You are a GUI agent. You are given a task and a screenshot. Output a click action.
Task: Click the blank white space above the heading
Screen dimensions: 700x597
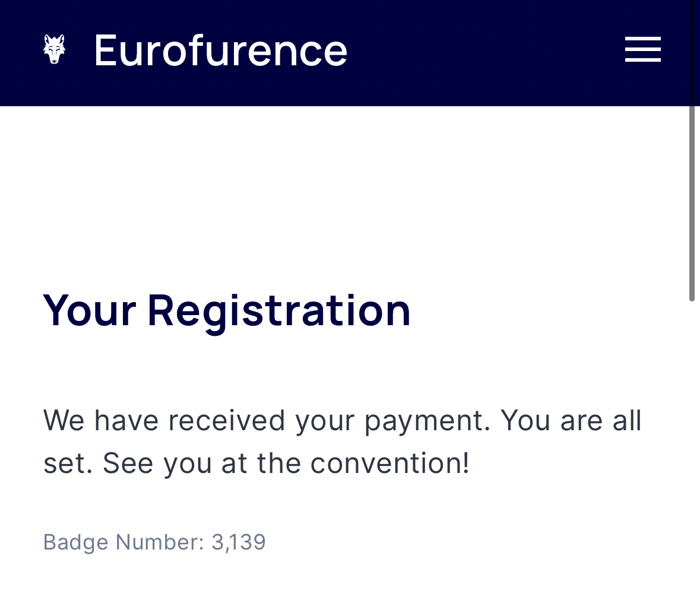[x=344, y=190]
